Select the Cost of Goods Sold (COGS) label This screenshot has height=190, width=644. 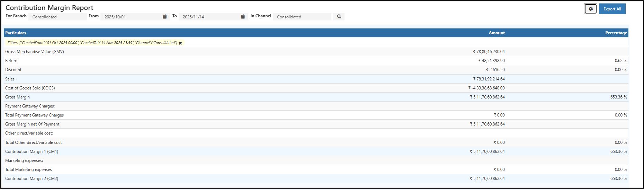click(30, 88)
